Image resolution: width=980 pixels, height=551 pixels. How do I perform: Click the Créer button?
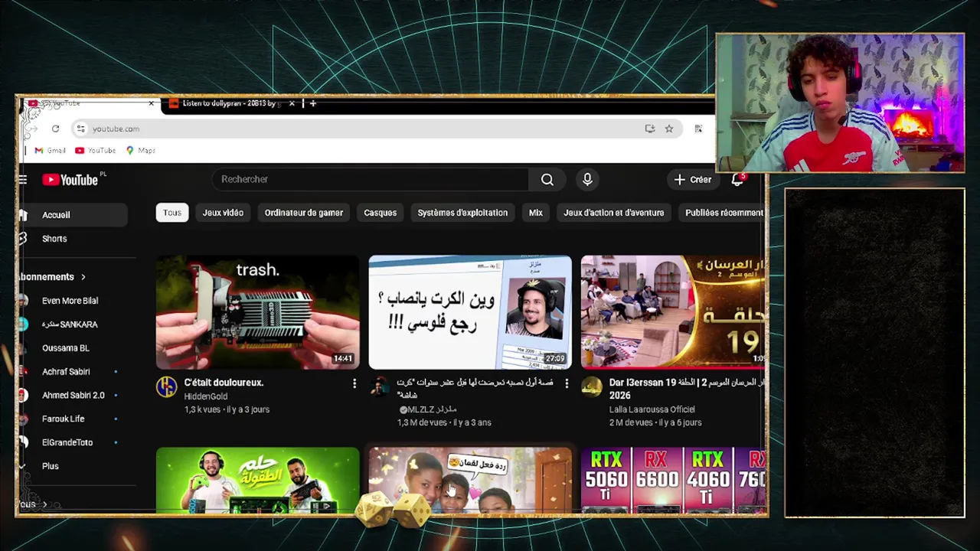point(693,179)
